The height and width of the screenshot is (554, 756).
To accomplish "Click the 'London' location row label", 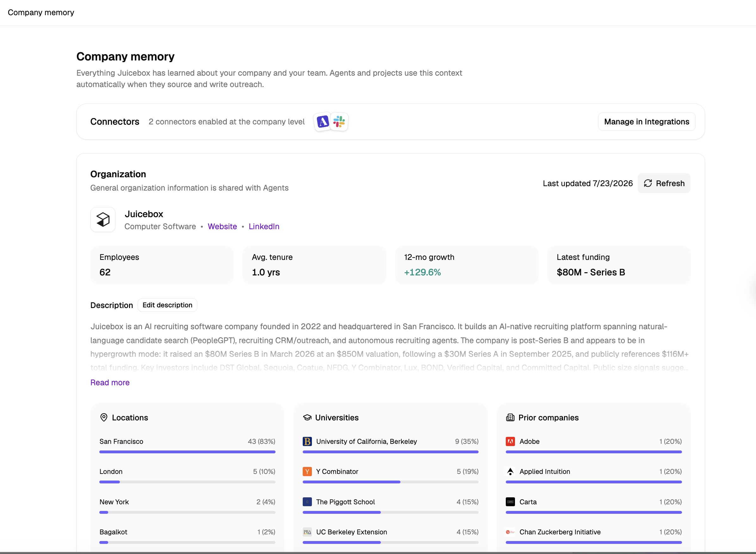I will tap(111, 471).
